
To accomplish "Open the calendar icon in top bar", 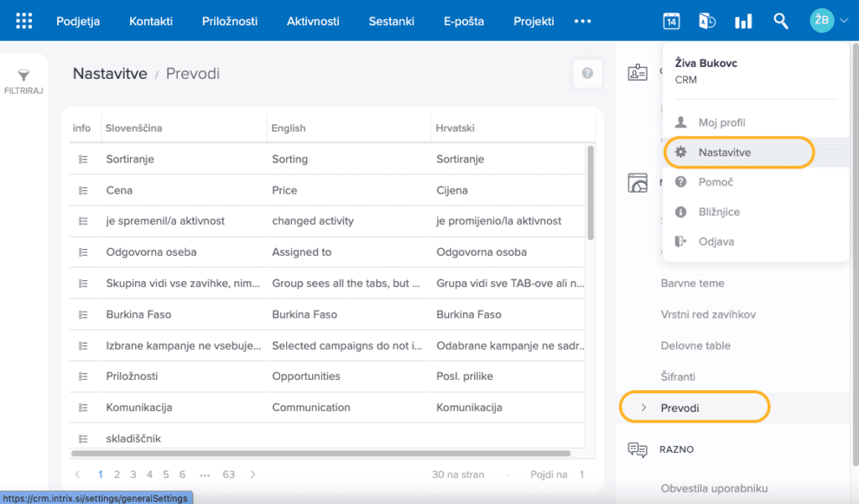I will pos(671,21).
